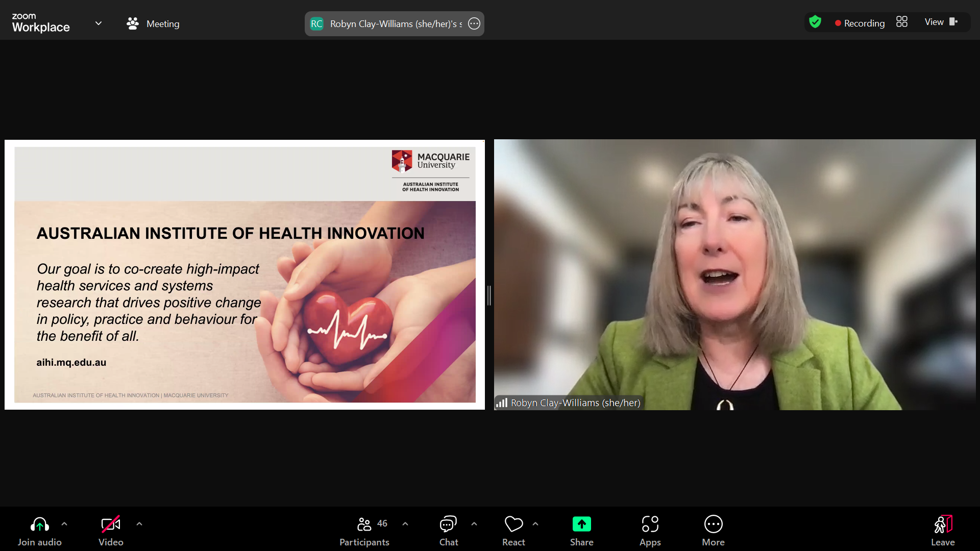Click the Zoom Workplace logo

[x=41, y=23]
